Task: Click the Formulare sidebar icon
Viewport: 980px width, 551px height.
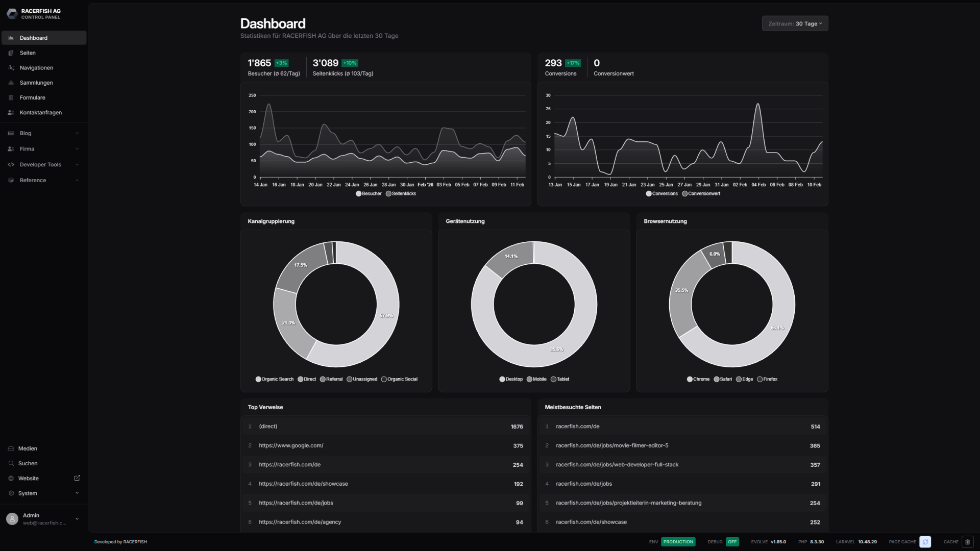Action: pos(11,97)
